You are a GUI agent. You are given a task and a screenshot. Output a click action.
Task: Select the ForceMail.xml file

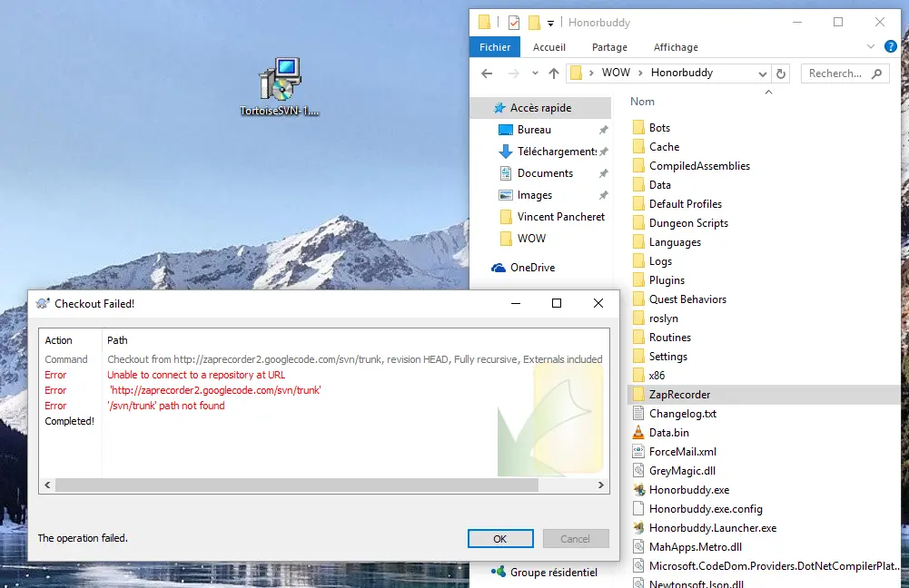coord(682,452)
